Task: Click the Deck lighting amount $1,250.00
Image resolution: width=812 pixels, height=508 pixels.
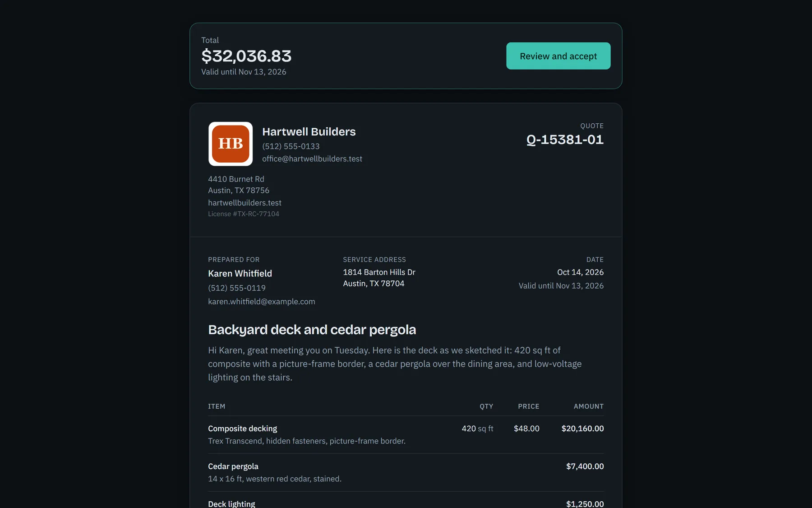Action: click(585, 504)
